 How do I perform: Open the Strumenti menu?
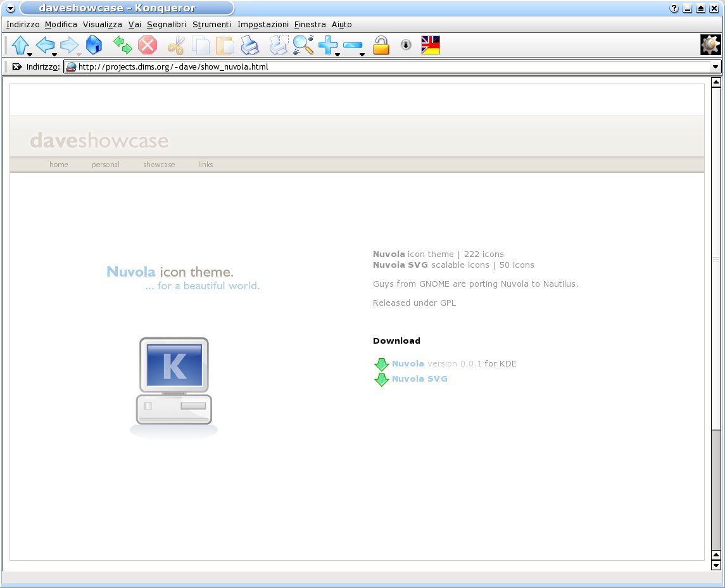point(211,25)
